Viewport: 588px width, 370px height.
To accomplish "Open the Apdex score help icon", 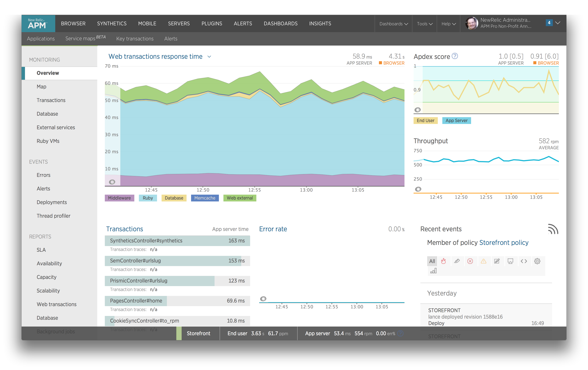I will pos(455,56).
